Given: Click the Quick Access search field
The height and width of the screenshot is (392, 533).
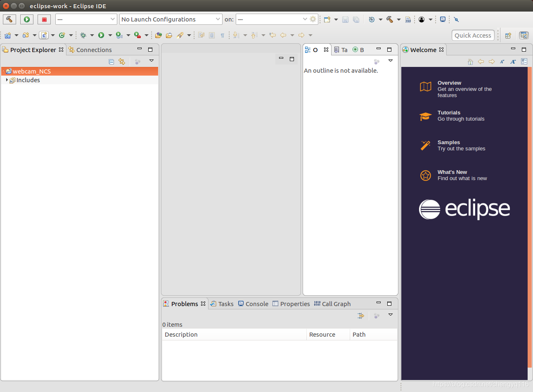Looking at the screenshot, I should point(473,35).
